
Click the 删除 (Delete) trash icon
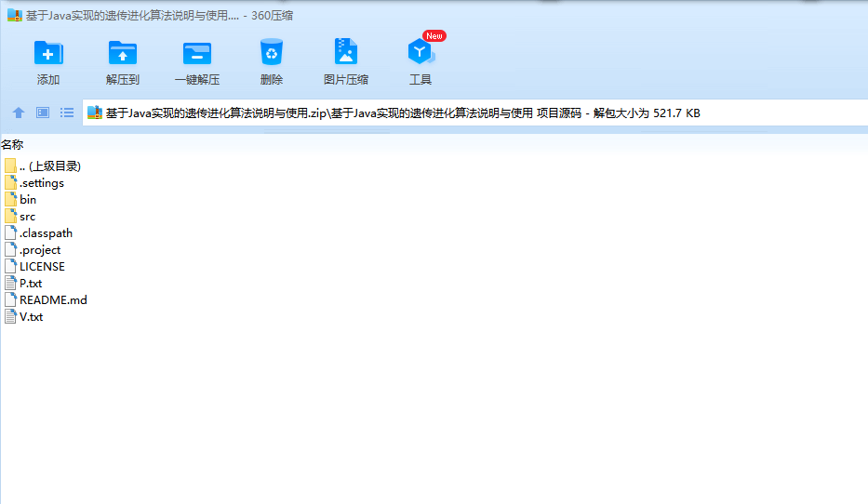point(272,53)
